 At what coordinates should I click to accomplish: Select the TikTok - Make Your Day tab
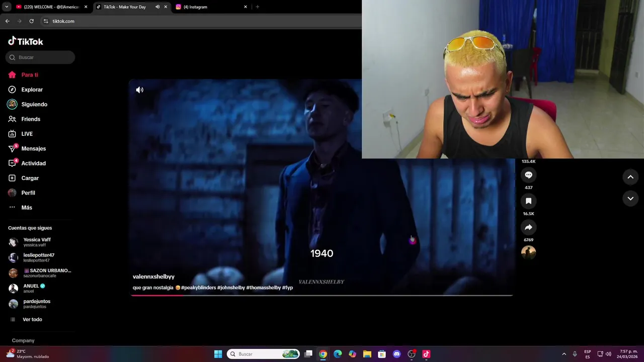(124, 7)
